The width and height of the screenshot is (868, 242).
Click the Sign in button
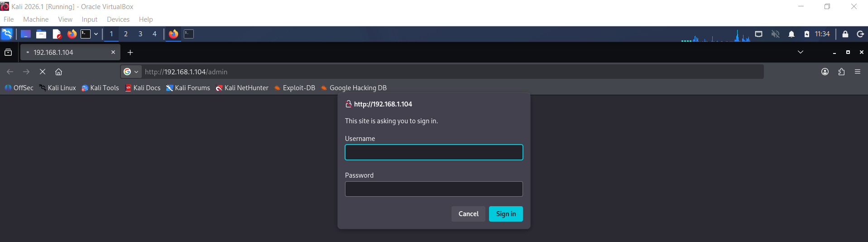tap(506, 214)
